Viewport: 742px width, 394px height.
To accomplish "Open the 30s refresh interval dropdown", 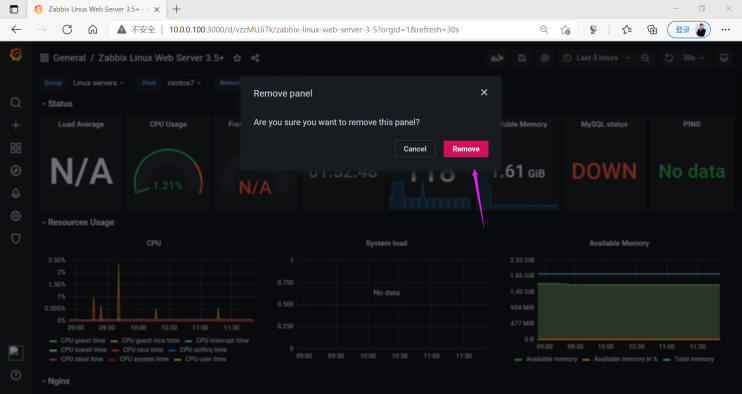I will tap(694, 58).
